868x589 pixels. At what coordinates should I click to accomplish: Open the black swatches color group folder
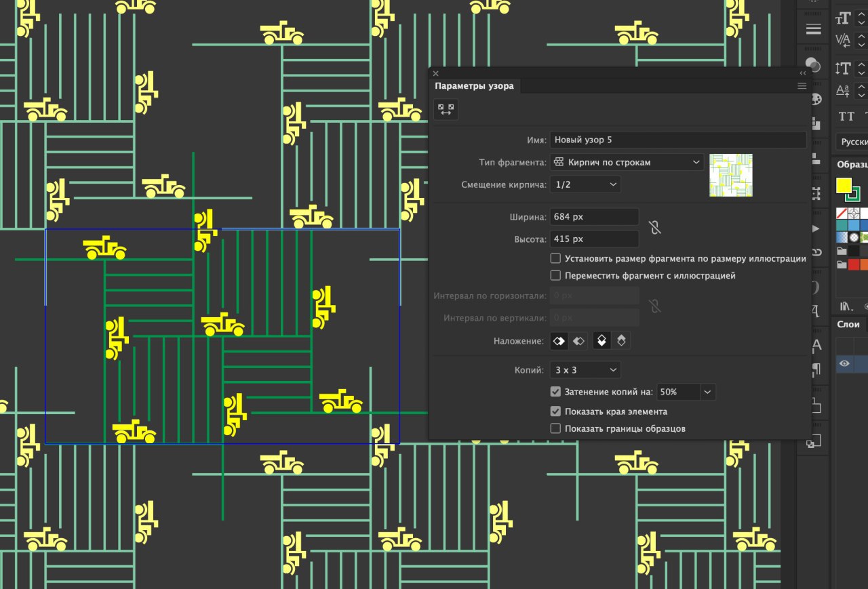[x=842, y=251]
